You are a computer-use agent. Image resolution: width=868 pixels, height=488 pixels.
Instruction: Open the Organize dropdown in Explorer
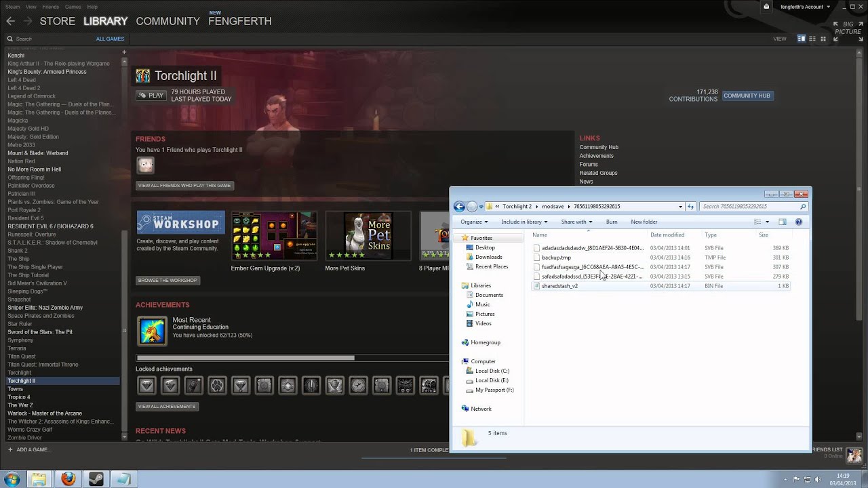[x=473, y=222]
